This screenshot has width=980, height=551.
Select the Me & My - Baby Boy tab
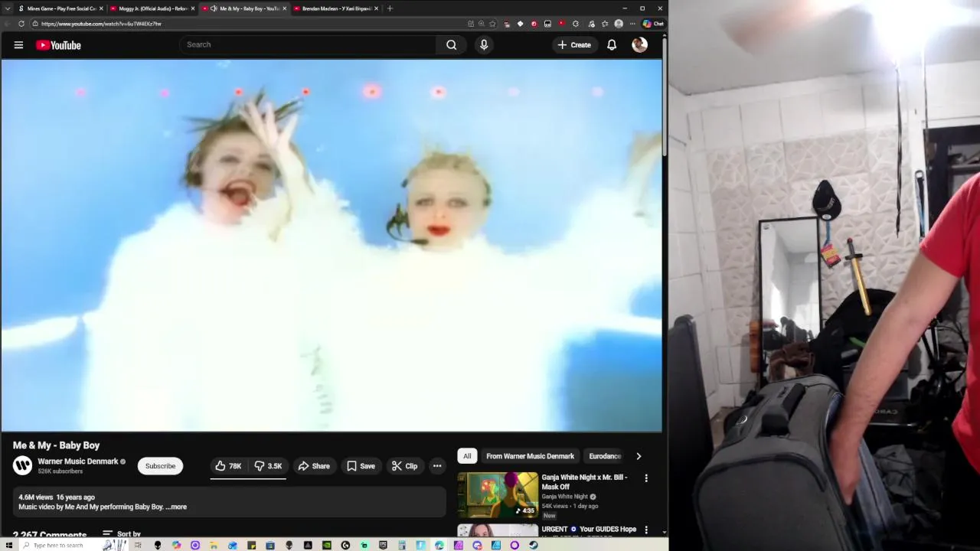pyautogui.click(x=245, y=8)
